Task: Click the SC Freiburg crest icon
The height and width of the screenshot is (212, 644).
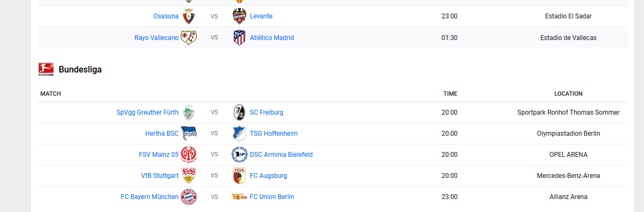Action: pyautogui.click(x=240, y=112)
